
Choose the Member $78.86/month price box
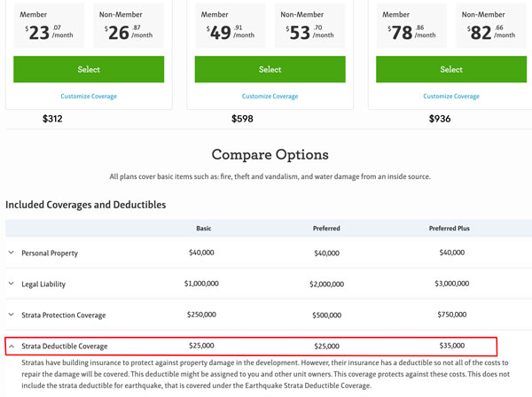coord(411,25)
